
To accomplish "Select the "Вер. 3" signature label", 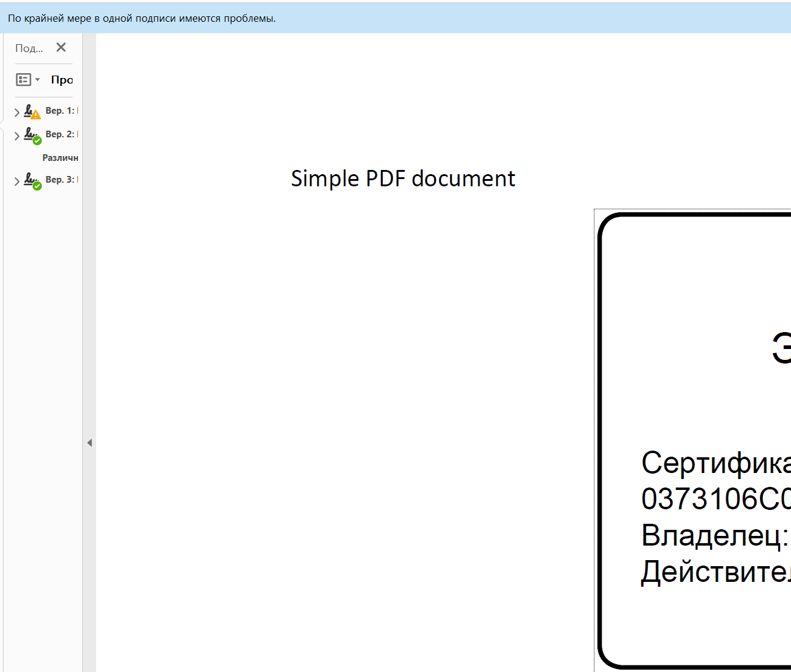I will 60,180.
